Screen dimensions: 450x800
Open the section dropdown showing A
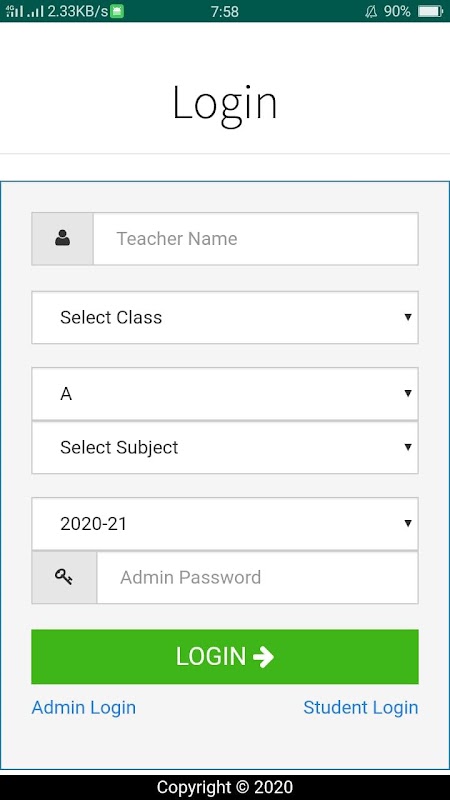[225, 394]
